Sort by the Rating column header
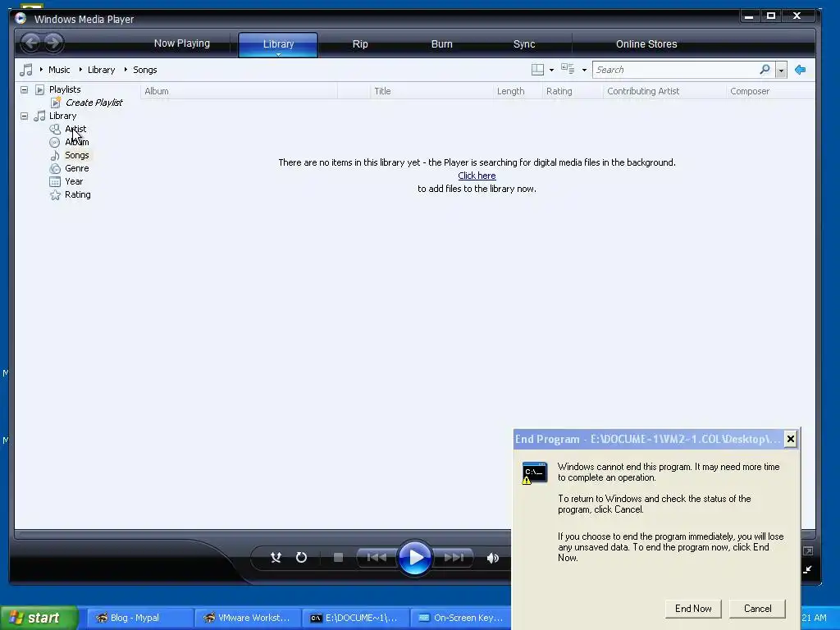840x630 pixels. click(572, 91)
